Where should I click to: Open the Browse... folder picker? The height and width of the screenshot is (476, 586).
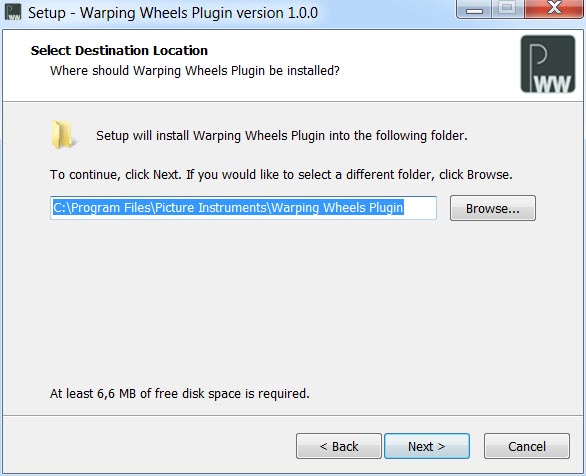click(x=493, y=208)
